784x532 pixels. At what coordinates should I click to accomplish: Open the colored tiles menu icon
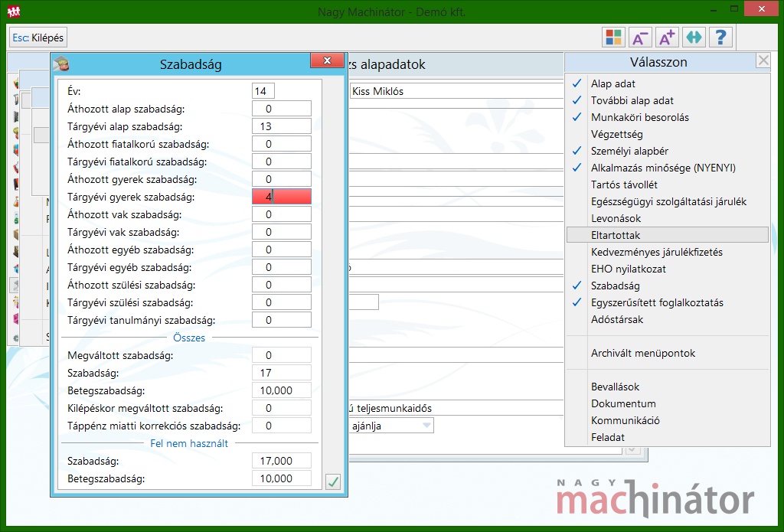613,38
